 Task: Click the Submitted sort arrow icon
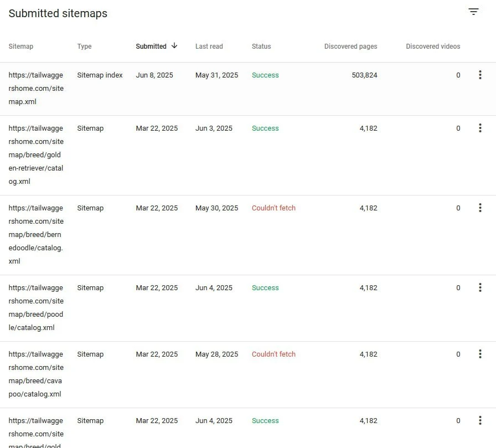pos(174,46)
